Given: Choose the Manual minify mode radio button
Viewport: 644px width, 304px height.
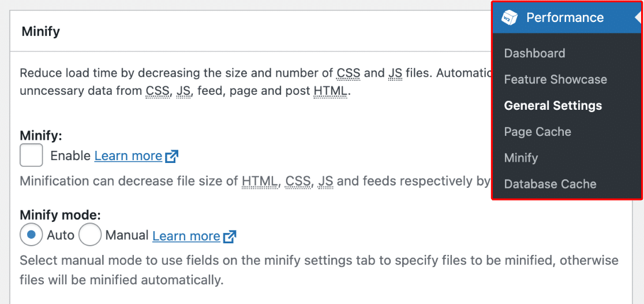Looking at the screenshot, I should (x=90, y=235).
